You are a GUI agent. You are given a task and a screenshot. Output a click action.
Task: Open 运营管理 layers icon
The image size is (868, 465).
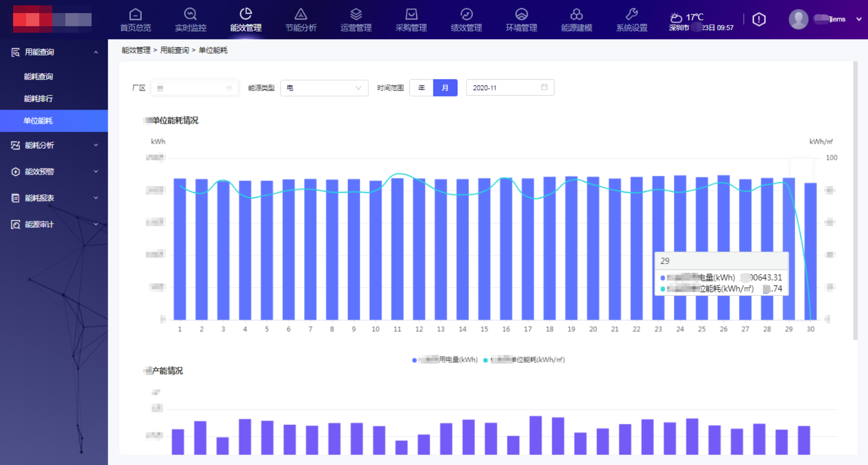(x=356, y=15)
